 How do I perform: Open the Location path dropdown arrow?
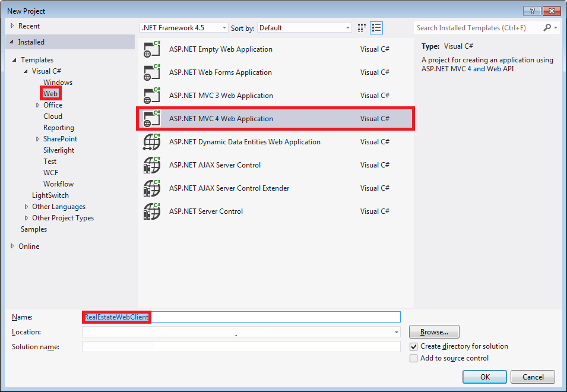click(x=397, y=332)
